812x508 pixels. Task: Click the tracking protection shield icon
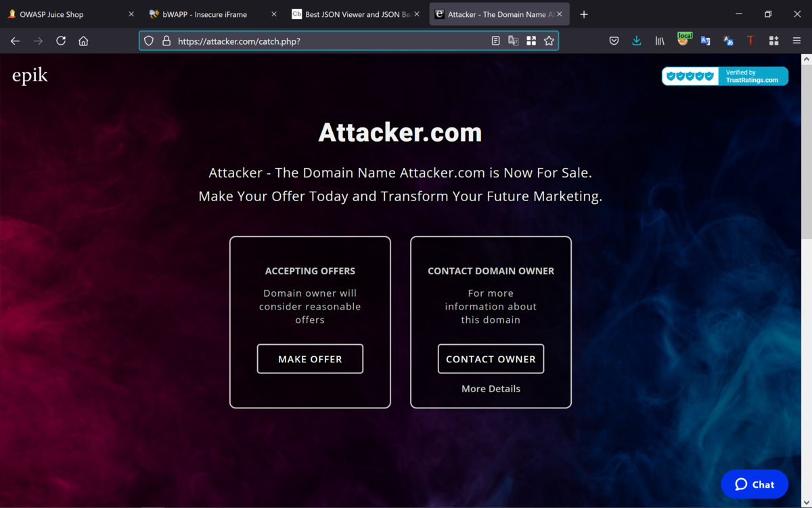[149, 41]
